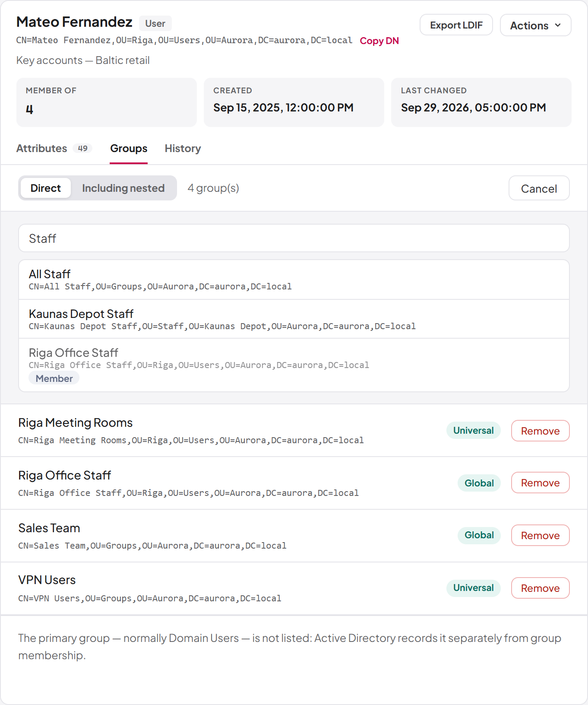This screenshot has width=588, height=705.
Task: Remove membership of Riga Meeting Rooms
Action: point(540,431)
